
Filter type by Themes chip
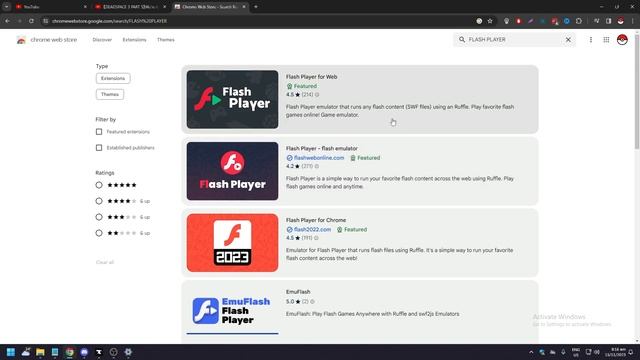click(x=110, y=94)
